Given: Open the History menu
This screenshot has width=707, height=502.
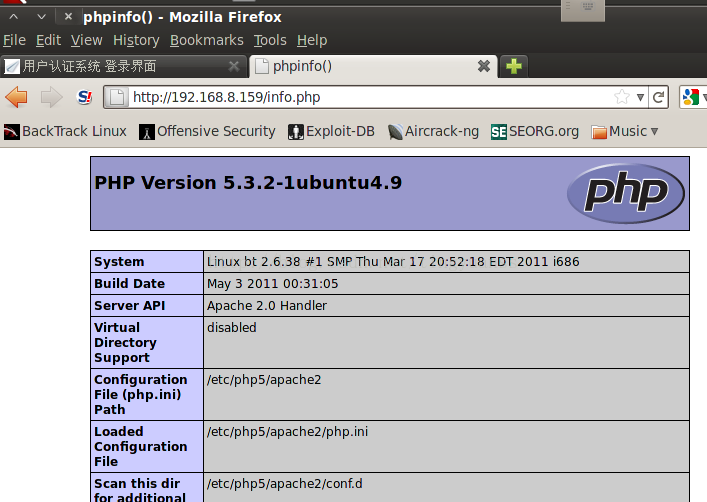Looking at the screenshot, I should coord(136,40).
